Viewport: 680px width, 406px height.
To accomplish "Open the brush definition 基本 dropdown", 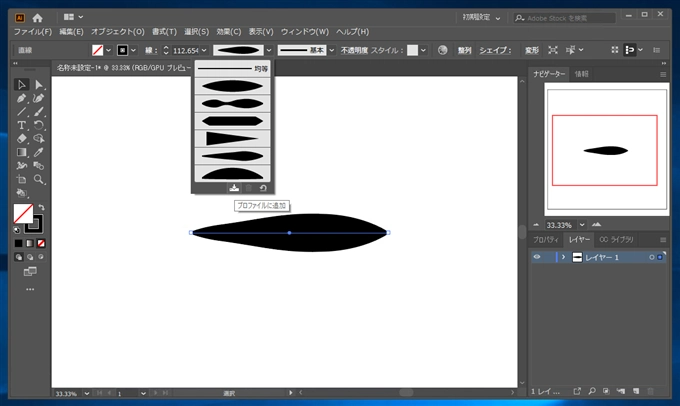I will (332, 50).
